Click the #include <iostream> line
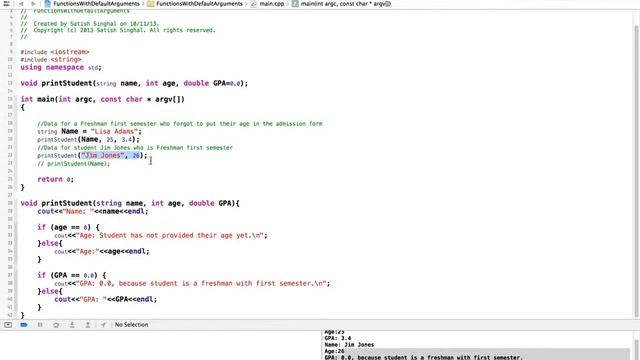 pyautogui.click(x=55, y=52)
